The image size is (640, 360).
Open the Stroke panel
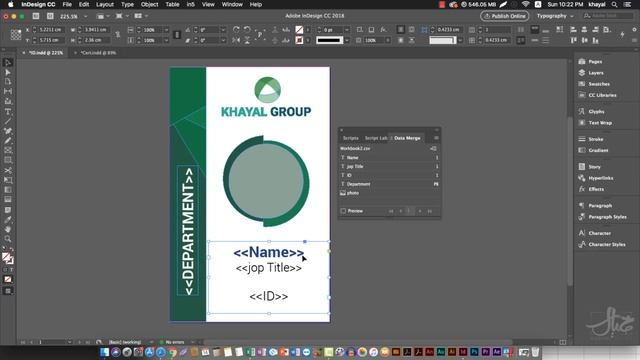pos(591,139)
